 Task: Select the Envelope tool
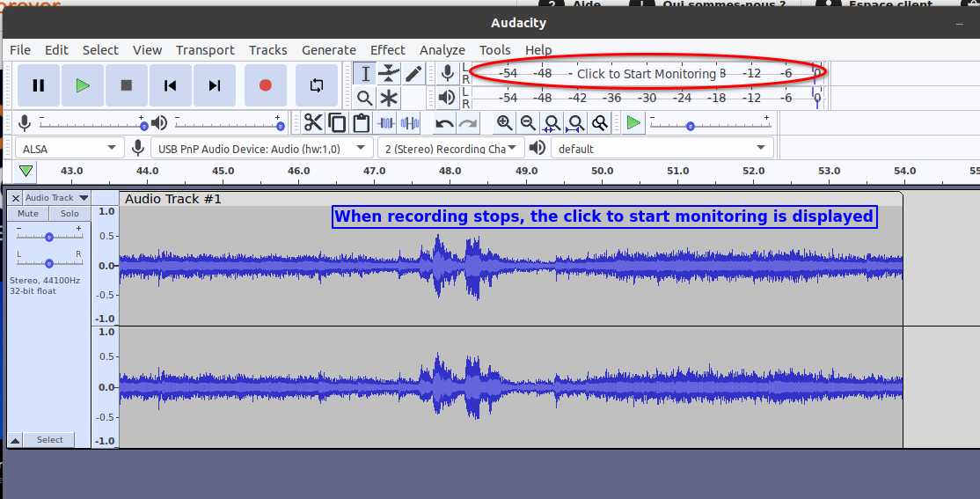click(x=389, y=74)
